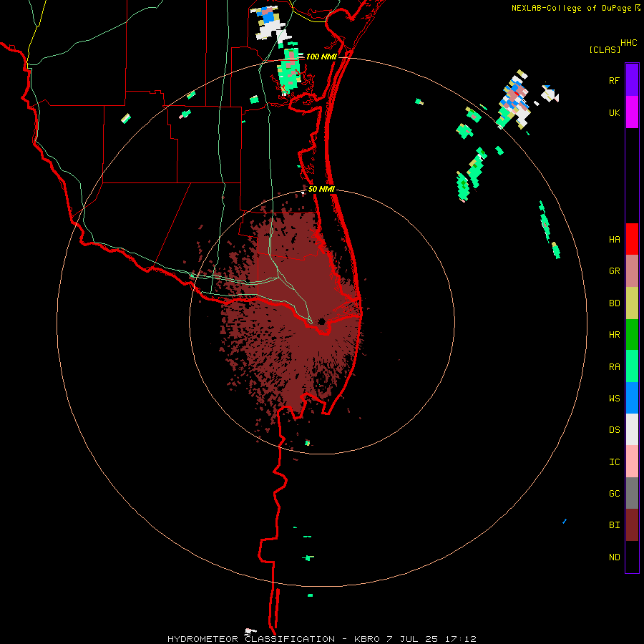Click the IC pink legend swatch
The image size is (644, 644).
click(x=632, y=462)
